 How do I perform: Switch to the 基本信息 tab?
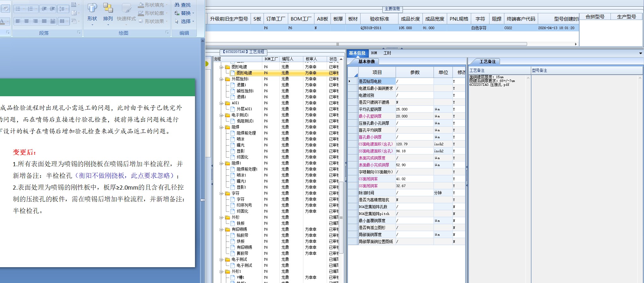[x=357, y=53]
